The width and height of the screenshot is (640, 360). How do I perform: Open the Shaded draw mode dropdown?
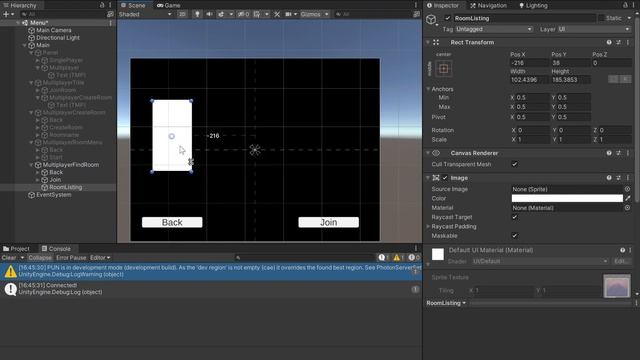pos(145,14)
